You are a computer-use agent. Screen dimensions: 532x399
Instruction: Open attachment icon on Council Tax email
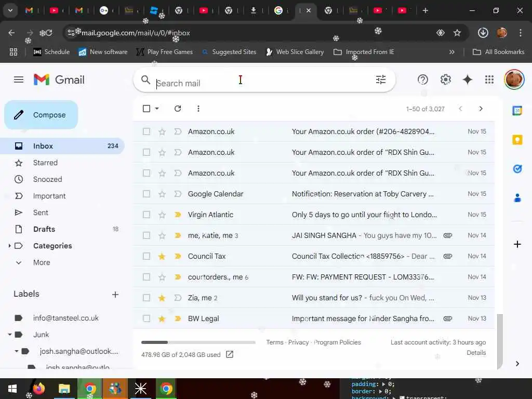point(448,256)
